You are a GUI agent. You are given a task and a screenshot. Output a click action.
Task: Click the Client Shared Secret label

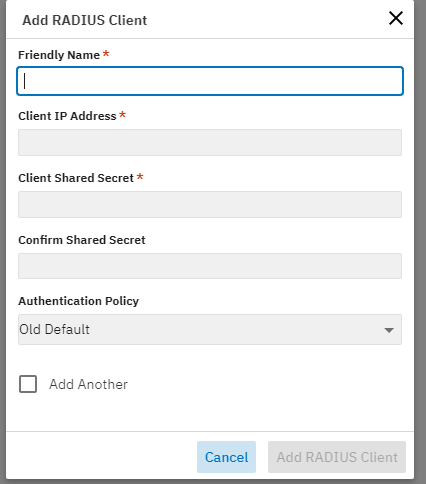coord(76,178)
